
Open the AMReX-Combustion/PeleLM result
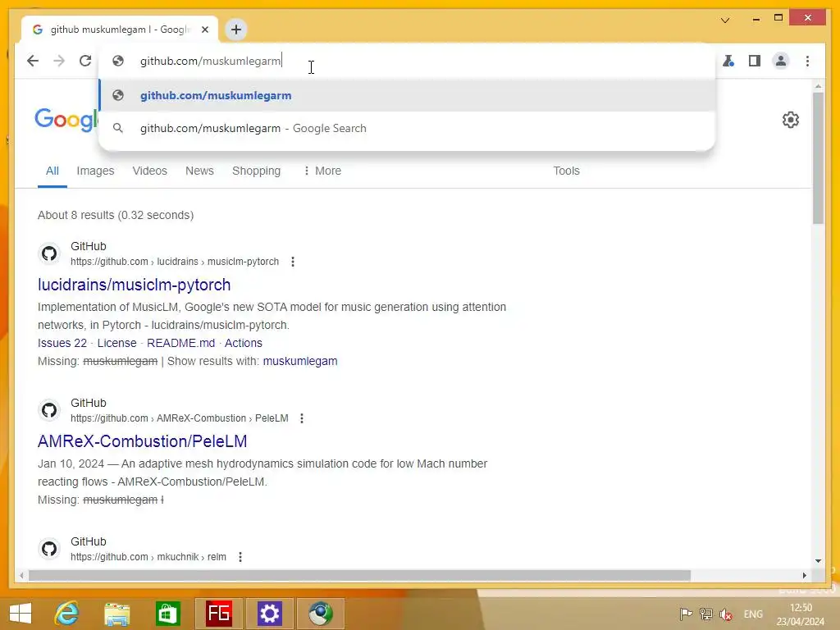[x=142, y=441]
